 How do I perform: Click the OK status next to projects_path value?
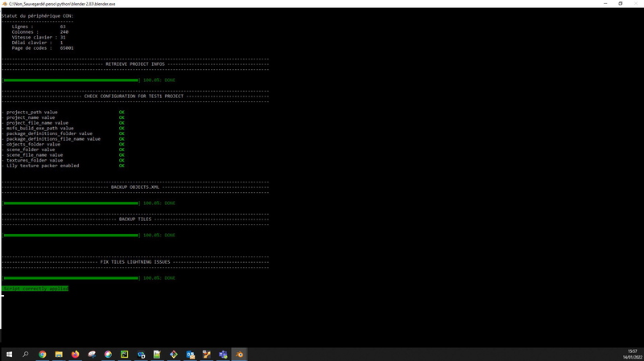click(x=122, y=112)
